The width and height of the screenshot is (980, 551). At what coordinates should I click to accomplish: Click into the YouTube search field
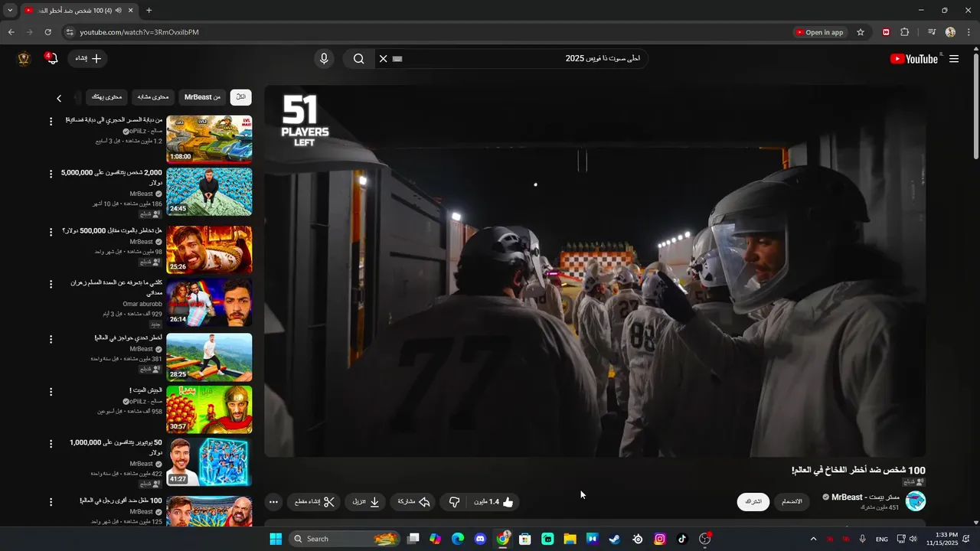point(521,59)
